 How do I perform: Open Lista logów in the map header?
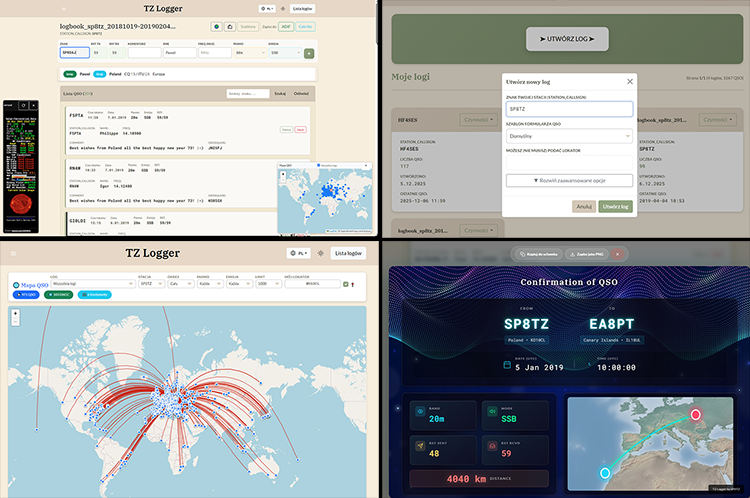point(349,254)
